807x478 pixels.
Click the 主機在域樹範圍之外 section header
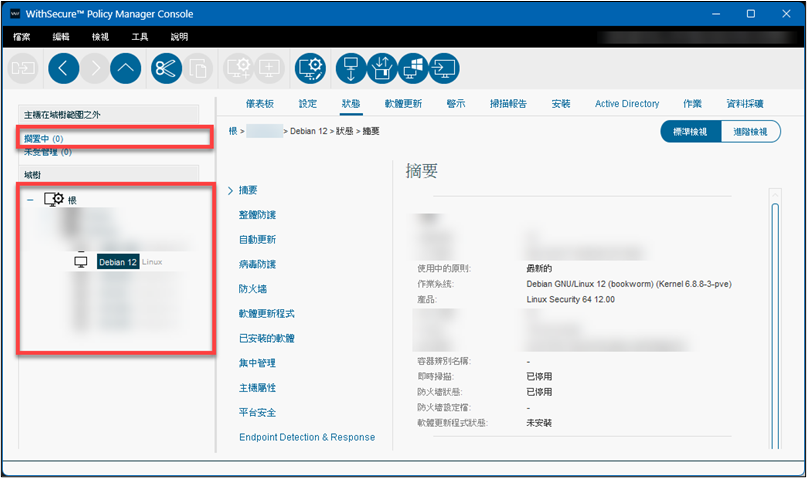109,115
